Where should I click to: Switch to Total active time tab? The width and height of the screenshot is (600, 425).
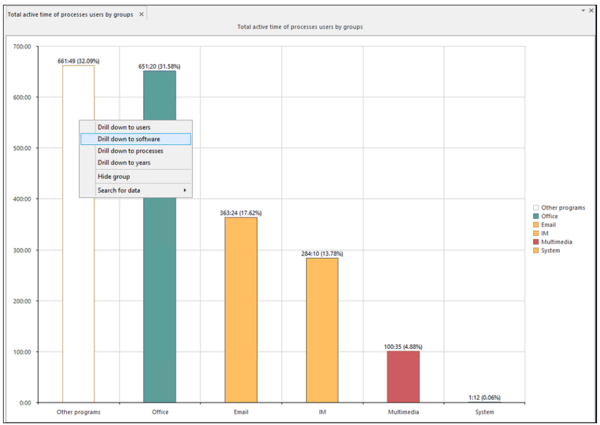coord(70,14)
